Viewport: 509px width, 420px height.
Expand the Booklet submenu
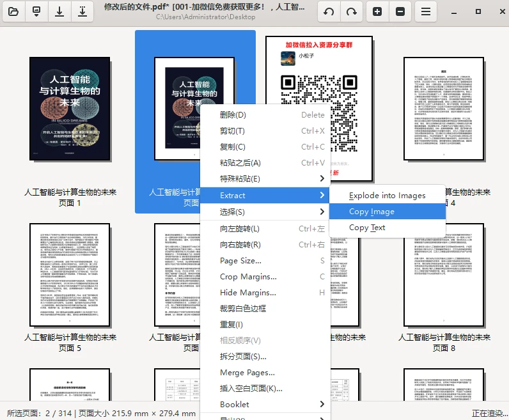pyautogui.click(x=265, y=405)
